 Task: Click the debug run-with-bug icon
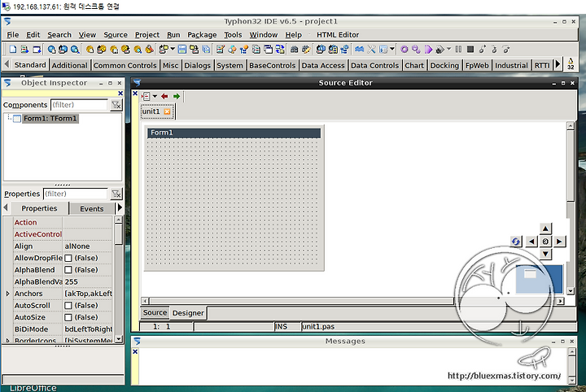pyautogui.click(x=439, y=50)
